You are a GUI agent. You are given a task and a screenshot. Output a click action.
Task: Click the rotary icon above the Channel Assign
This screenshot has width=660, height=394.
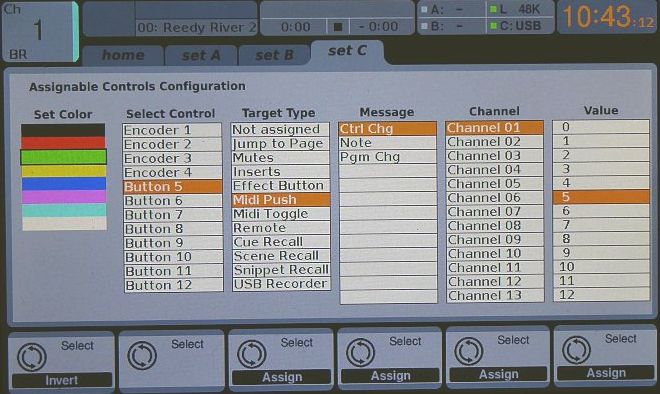(x=468, y=351)
